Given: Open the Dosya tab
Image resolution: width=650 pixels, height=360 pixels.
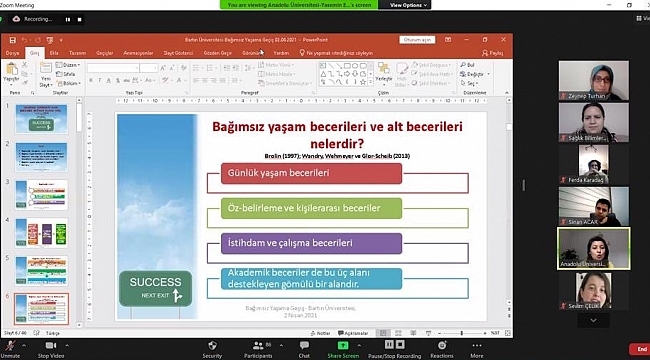Looking at the screenshot, I should pyautogui.click(x=12, y=53).
